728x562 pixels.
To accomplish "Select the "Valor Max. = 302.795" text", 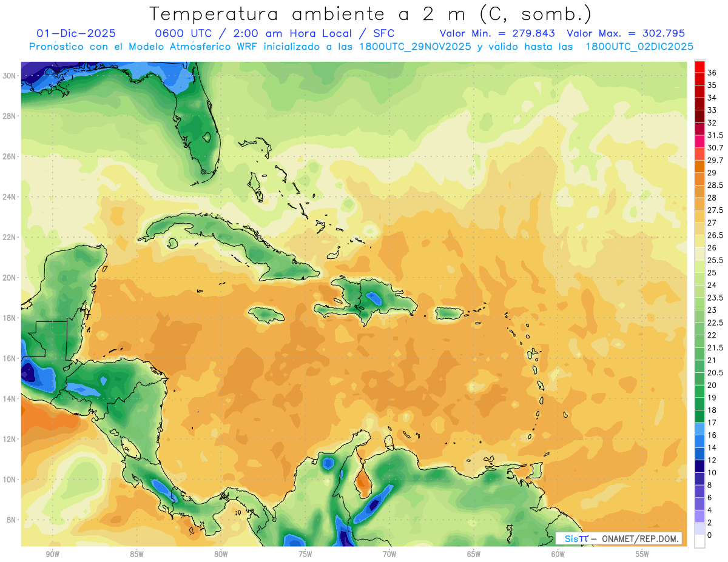I will (x=626, y=33).
